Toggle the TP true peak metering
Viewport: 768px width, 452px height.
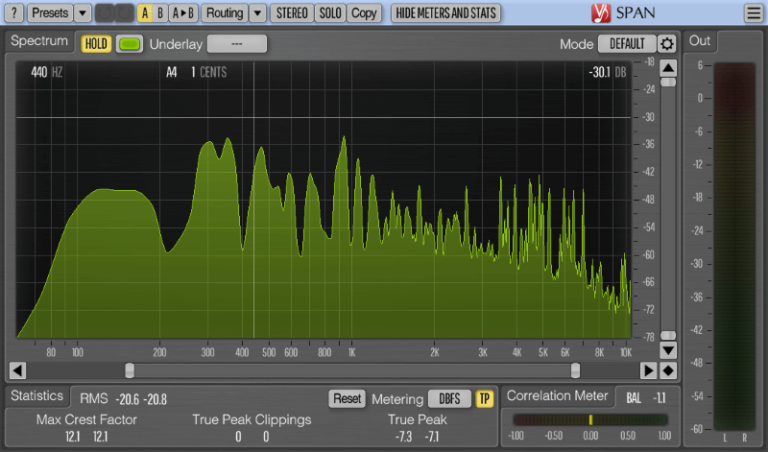485,398
